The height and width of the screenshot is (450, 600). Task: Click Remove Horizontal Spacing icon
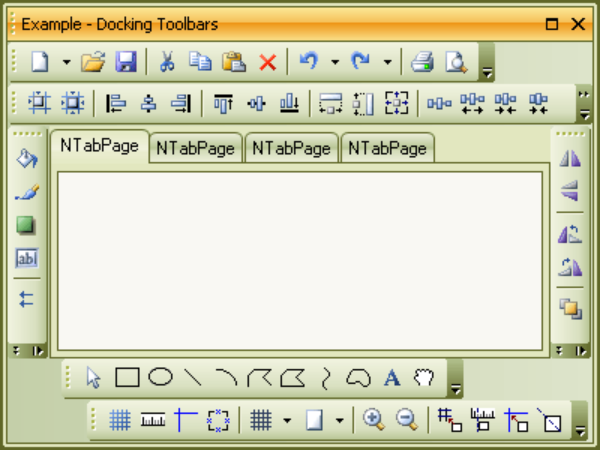coord(538,104)
